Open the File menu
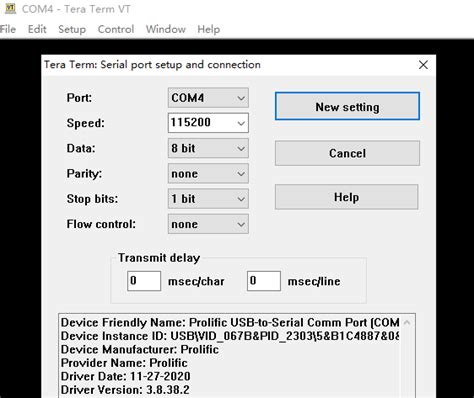Screen dimensions: 474x398 (x=8, y=29)
